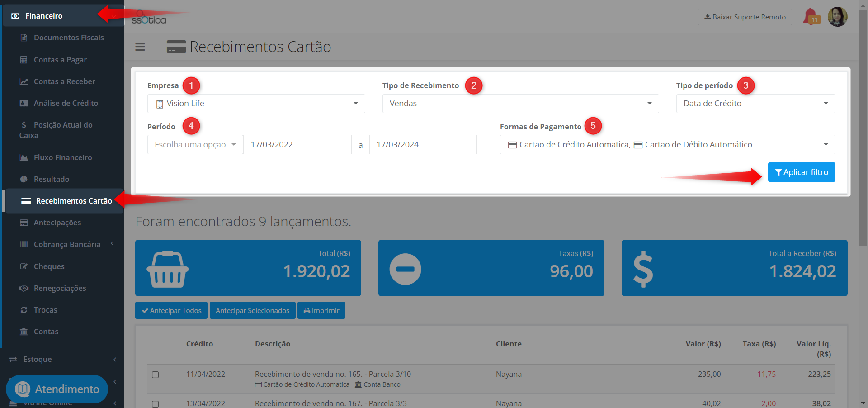Click the Taxas value 96,00

click(571, 271)
